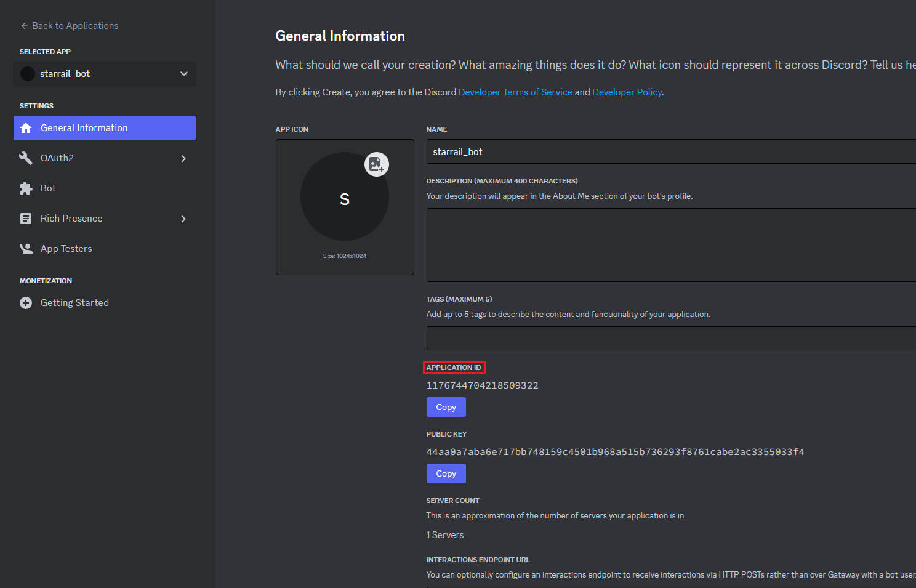This screenshot has height=588, width=916.
Task: Click the back arrow icon beside Back to Applications
Action: pos(25,26)
